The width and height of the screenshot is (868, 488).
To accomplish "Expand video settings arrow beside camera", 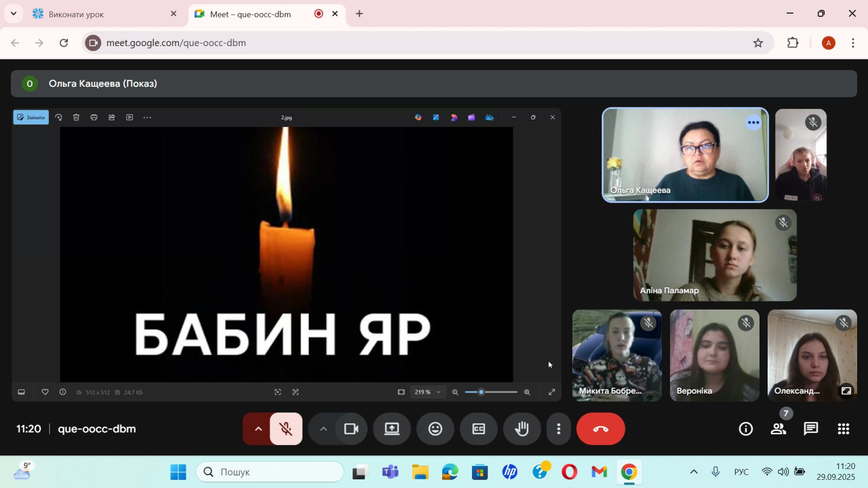I will click(323, 429).
